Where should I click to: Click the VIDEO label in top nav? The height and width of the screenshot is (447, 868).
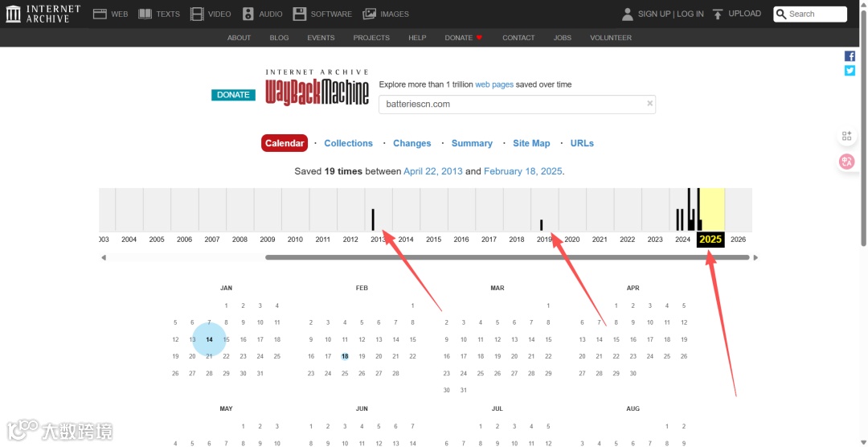(219, 14)
